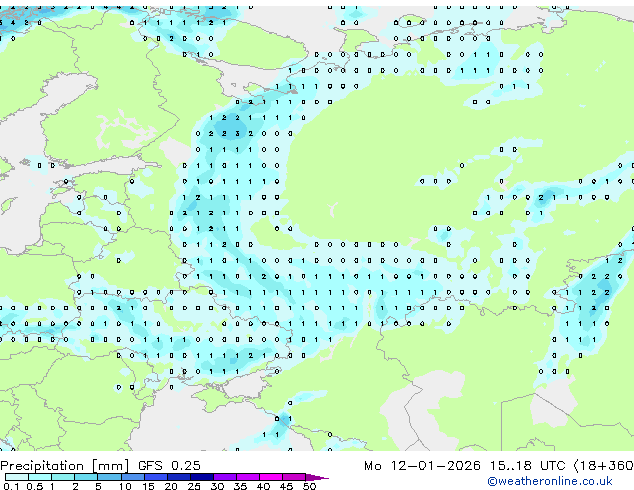Click the "45" legend scale label
The width and height of the screenshot is (634, 490).
coord(286,486)
